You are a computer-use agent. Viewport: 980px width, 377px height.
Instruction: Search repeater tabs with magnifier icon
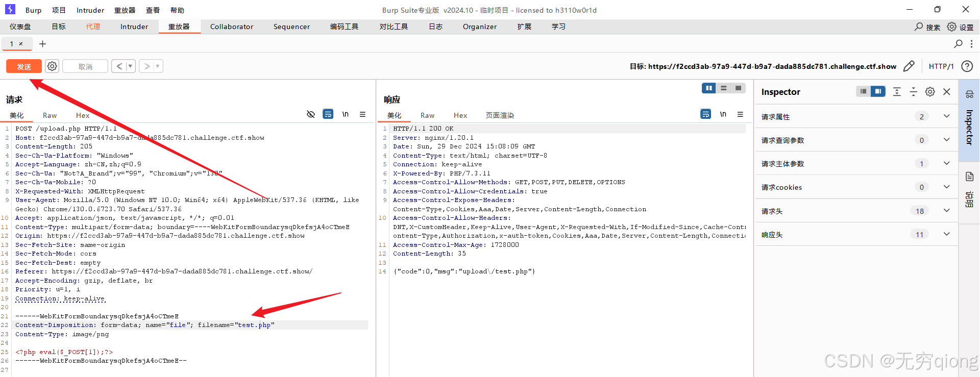tap(958, 44)
